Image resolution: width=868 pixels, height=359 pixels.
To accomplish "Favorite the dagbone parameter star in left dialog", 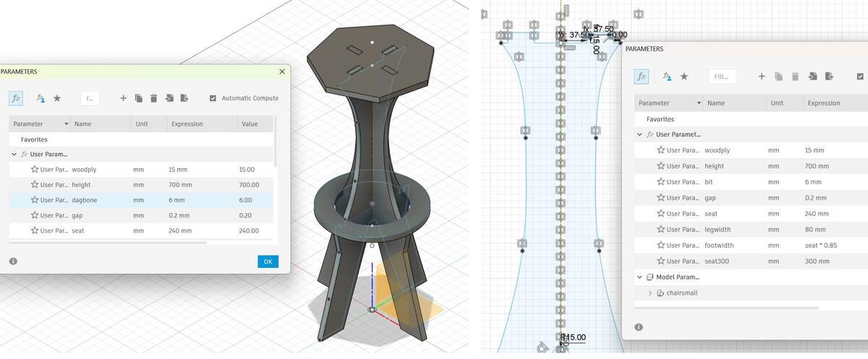I will click(x=35, y=200).
